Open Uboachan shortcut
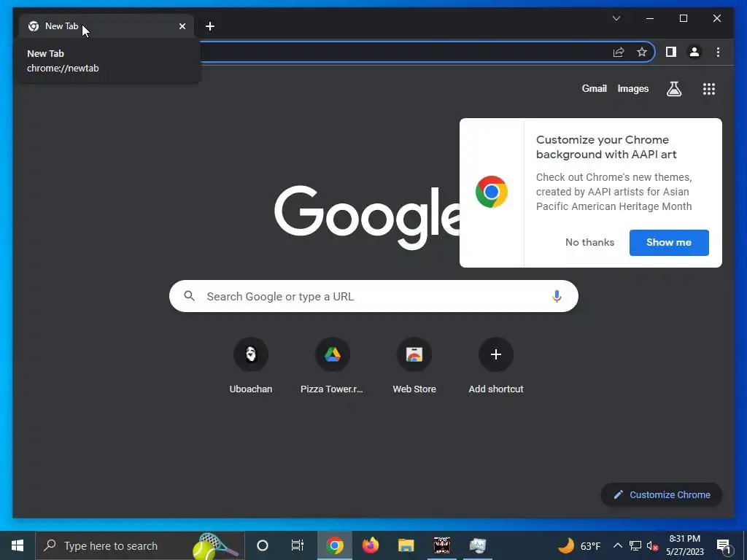This screenshot has height=560, width=747. point(251,366)
